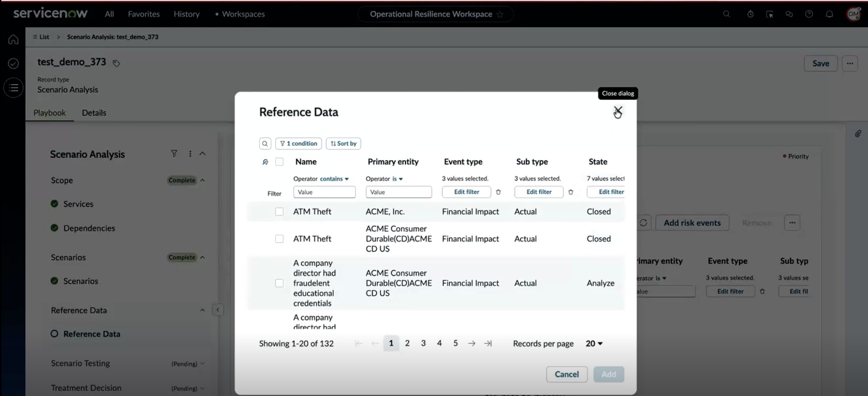
Task: Collapse the Scenario Analysis panel chevron
Action: click(x=203, y=154)
